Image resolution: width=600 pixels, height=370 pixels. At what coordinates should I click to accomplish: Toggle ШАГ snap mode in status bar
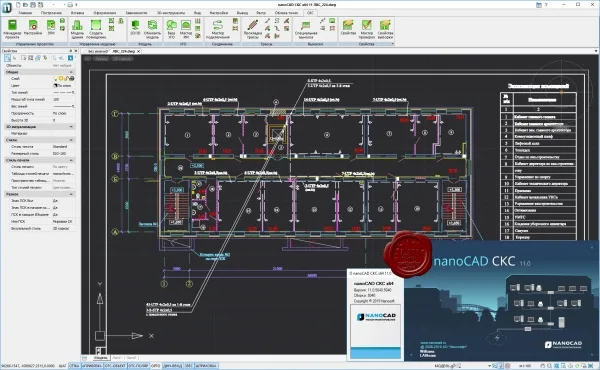click(x=63, y=366)
